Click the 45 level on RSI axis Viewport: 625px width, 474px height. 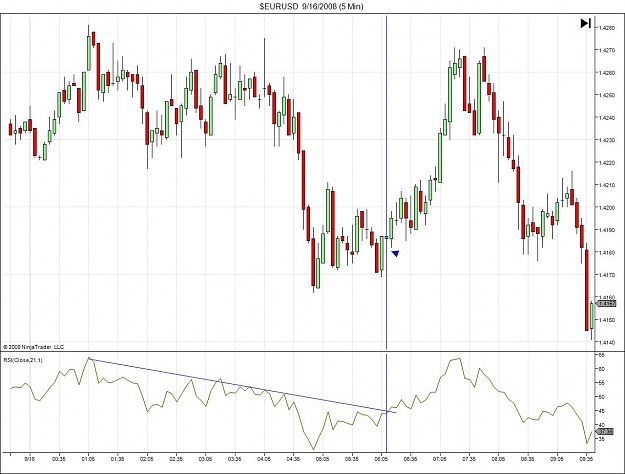tap(601, 411)
